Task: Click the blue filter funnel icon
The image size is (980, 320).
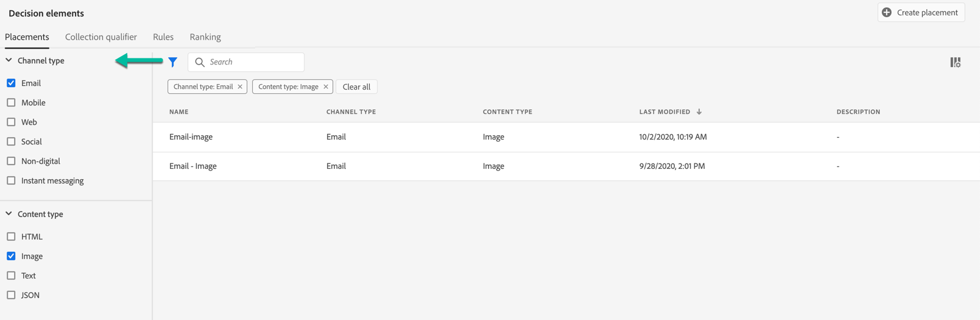Action: click(173, 62)
